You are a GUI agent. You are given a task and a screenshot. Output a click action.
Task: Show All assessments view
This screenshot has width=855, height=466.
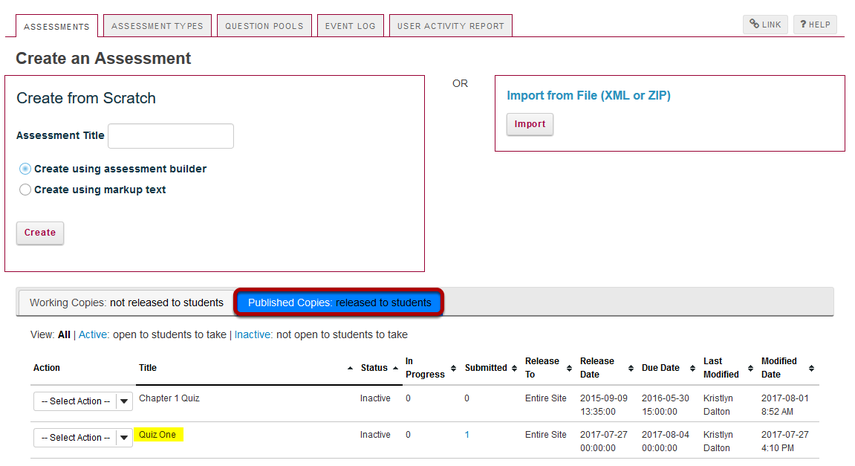pyautogui.click(x=64, y=335)
